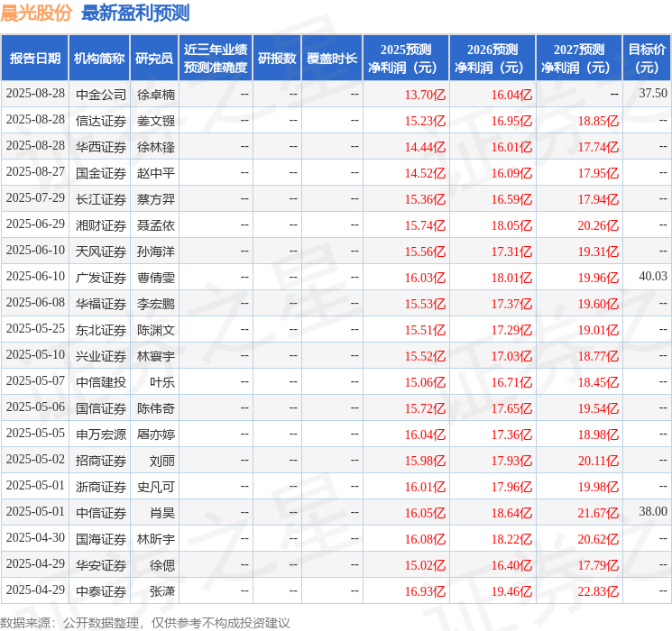
Task: Select the 信达证券 institution cell
Action: (x=101, y=121)
